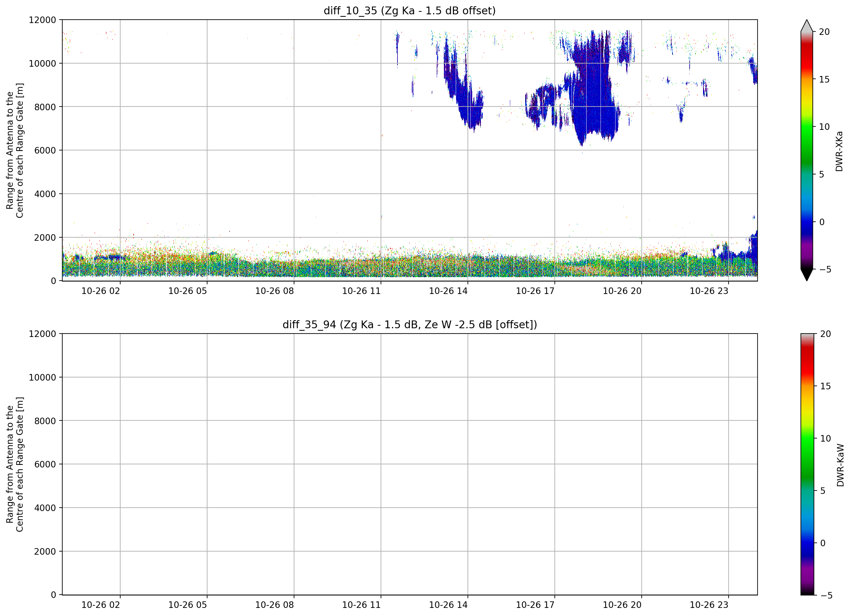Select the "DWR-XKa" colorbar label

click(x=839, y=151)
